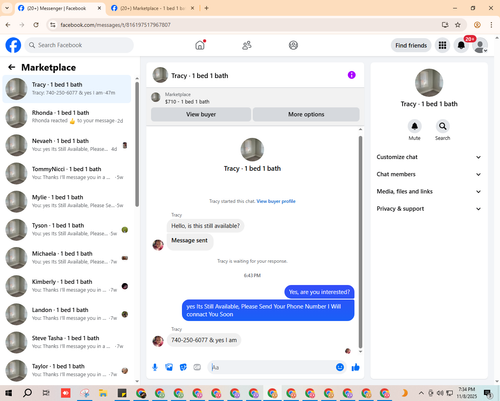Open the Windows Start menu
This screenshot has height=401, width=500.
8,393
